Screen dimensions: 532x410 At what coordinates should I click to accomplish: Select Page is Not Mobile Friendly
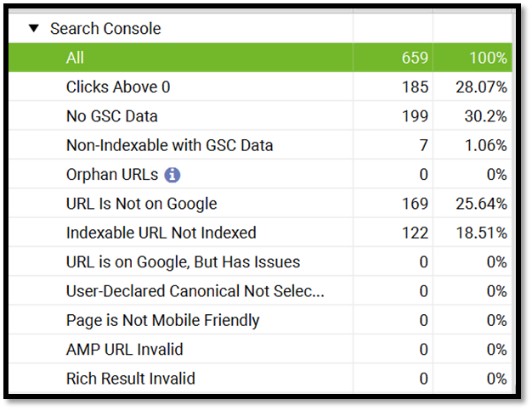pyautogui.click(x=260, y=320)
